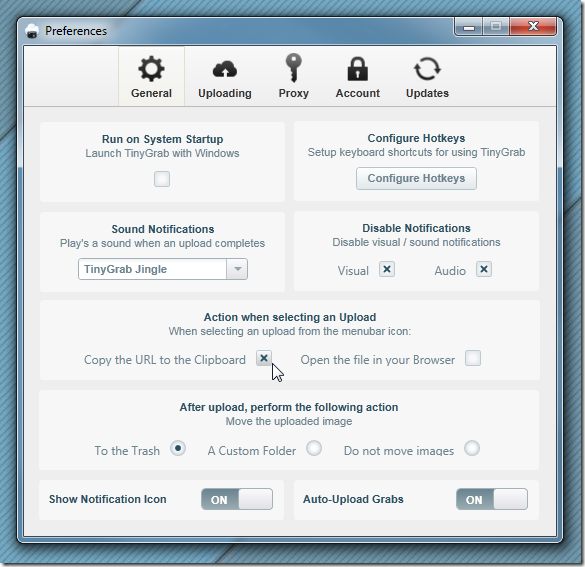Screen dimensions: 585x567
Task: Turn off Auto-Upload Grabs switch
Action: (x=492, y=499)
